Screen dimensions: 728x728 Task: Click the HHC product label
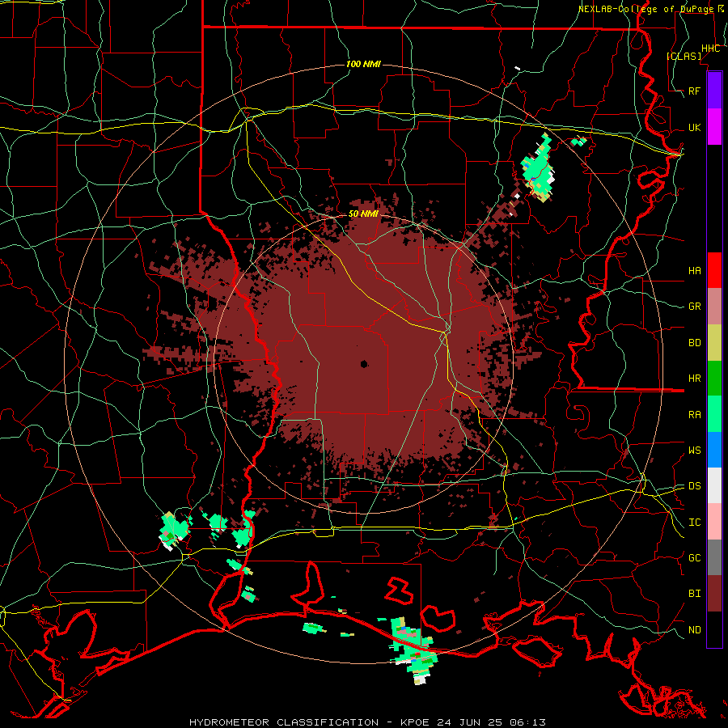[710, 49]
